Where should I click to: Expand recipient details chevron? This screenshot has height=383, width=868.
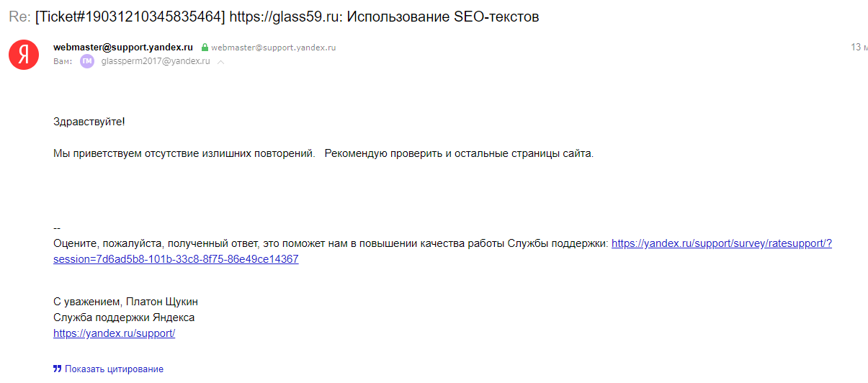(x=221, y=63)
